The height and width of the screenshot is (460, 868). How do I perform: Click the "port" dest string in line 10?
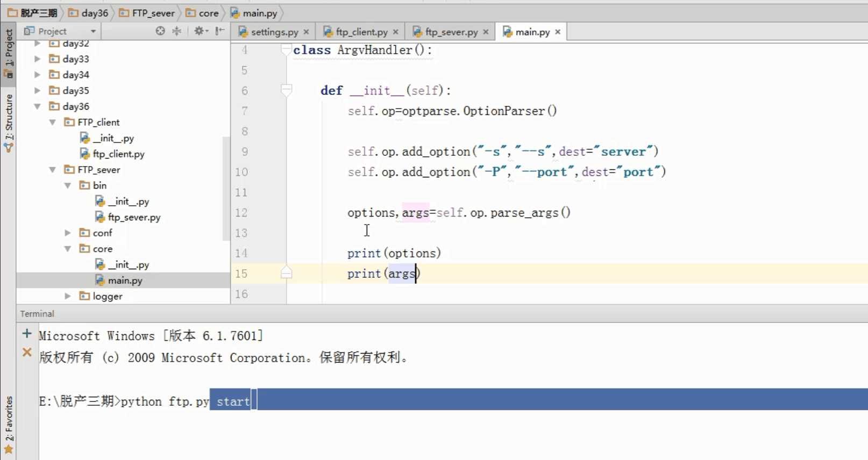pos(638,172)
